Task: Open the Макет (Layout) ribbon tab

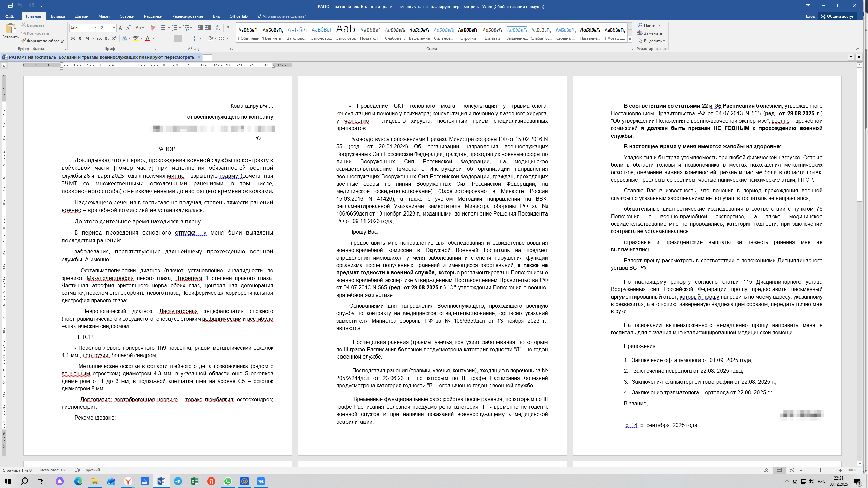Action: click(104, 16)
